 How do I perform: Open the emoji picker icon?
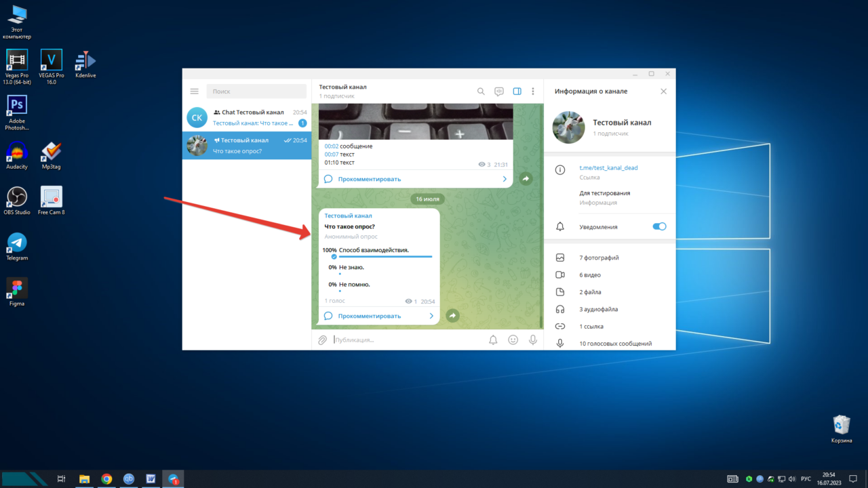pos(513,340)
